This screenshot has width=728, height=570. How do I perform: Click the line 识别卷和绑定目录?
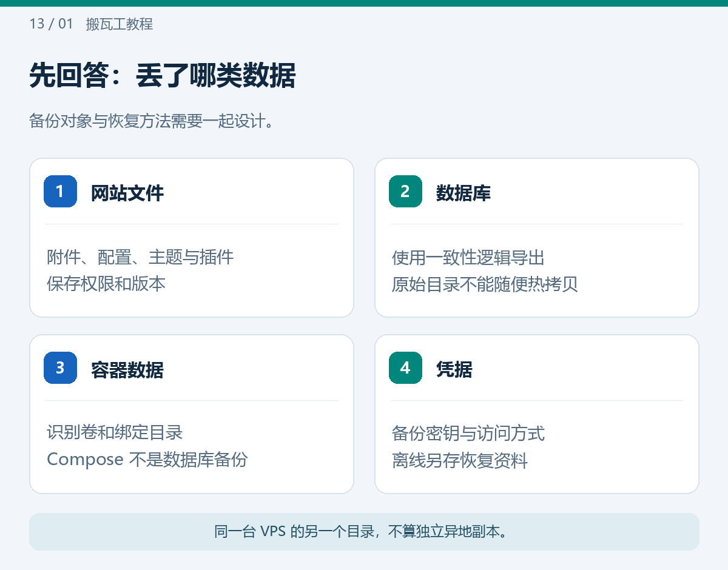pos(115,433)
